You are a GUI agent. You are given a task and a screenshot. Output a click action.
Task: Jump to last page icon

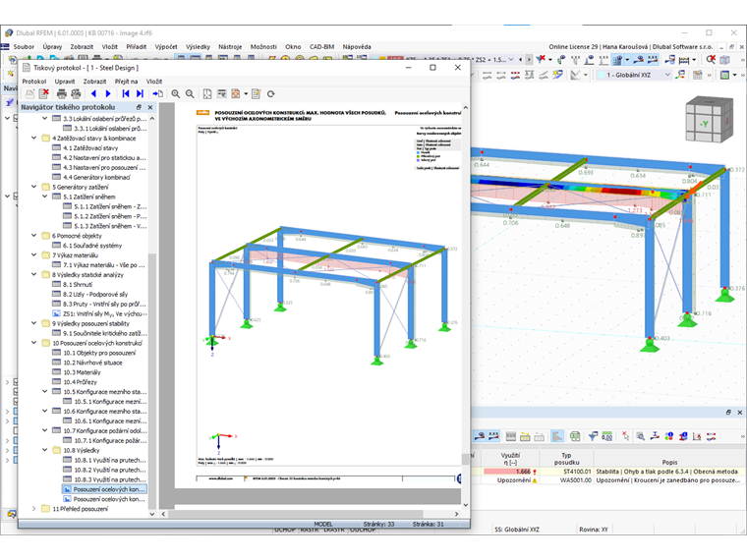pos(140,93)
